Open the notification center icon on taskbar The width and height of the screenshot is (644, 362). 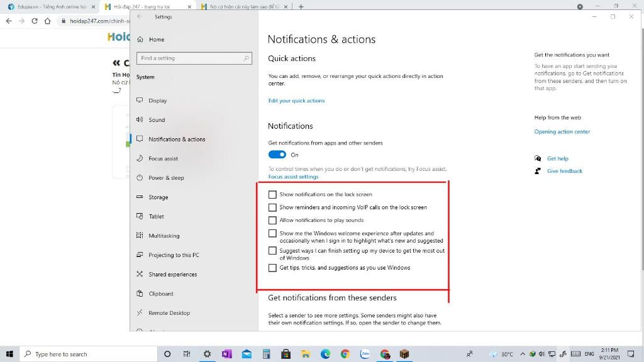[631, 354]
